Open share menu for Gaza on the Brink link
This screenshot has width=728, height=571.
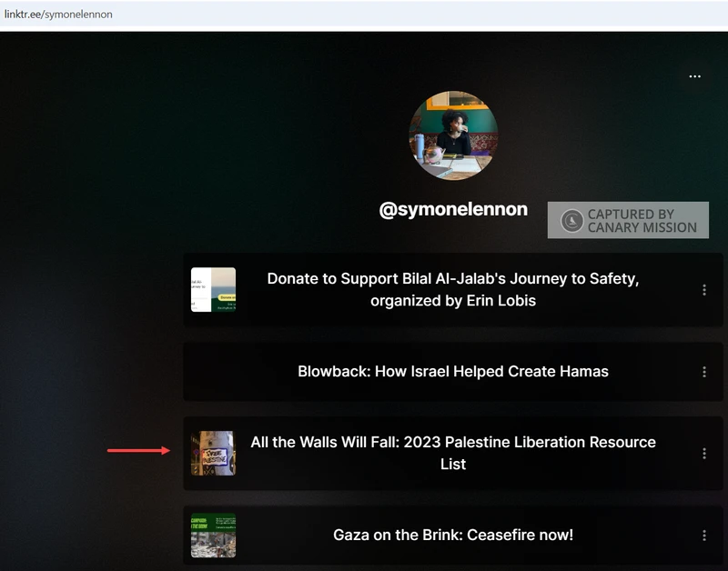[x=704, y=536]
